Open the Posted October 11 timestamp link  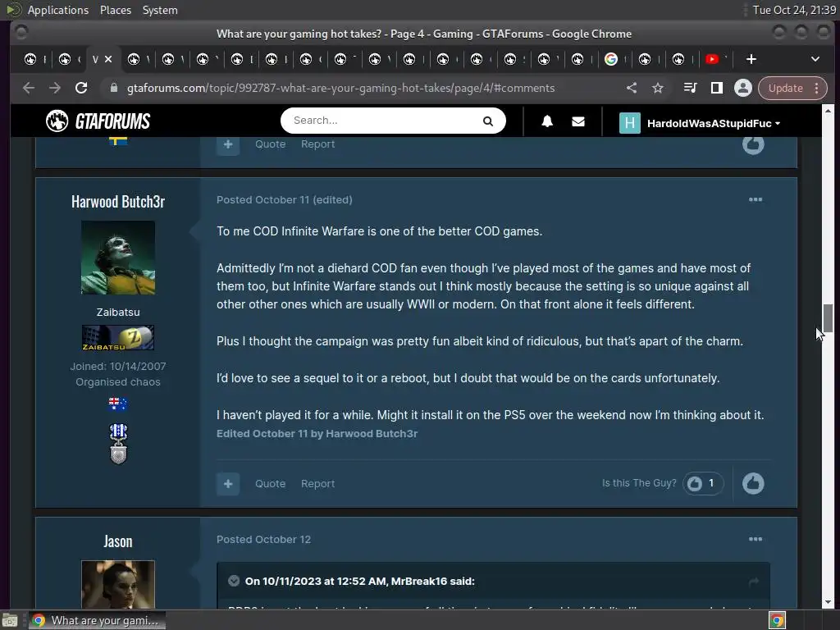pos(263,199)
